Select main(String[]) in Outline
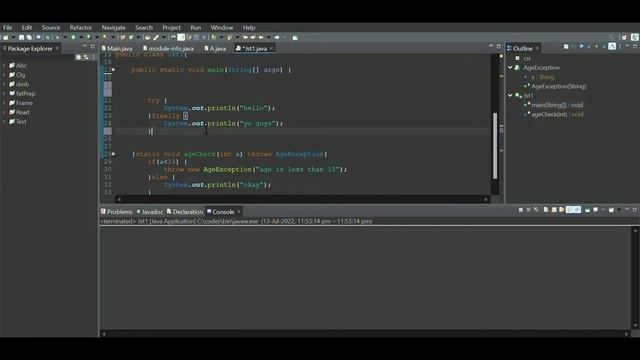Screen dimensions: 640x360 click(x=557, y=105)
